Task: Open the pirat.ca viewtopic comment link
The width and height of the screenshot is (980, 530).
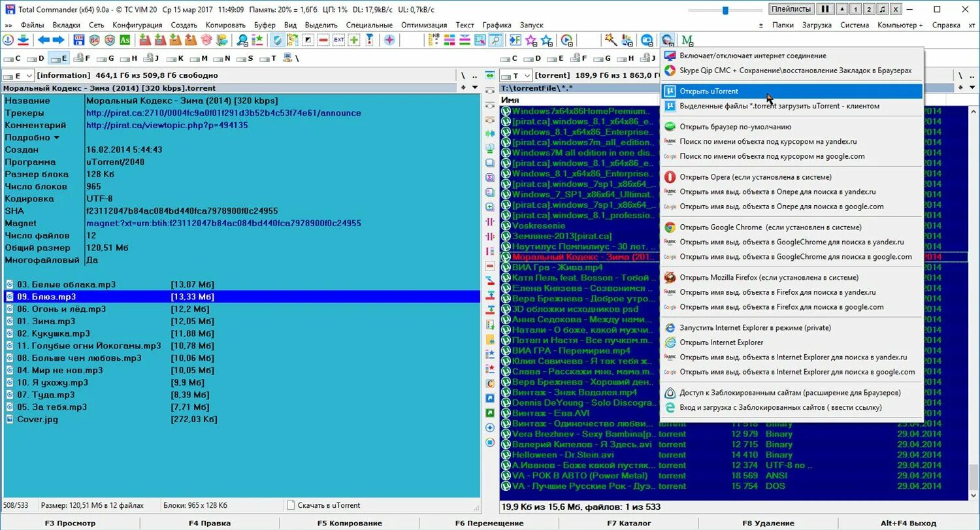Action: coord(167,125)
